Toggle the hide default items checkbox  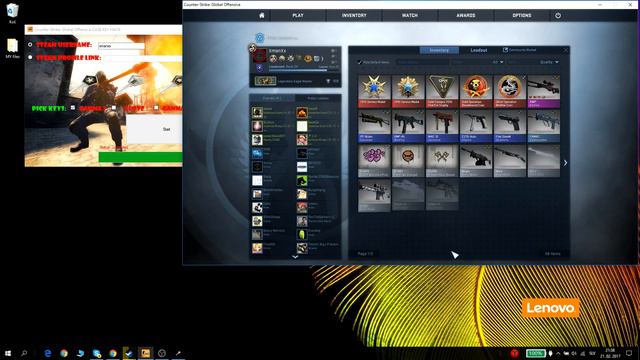360,62
